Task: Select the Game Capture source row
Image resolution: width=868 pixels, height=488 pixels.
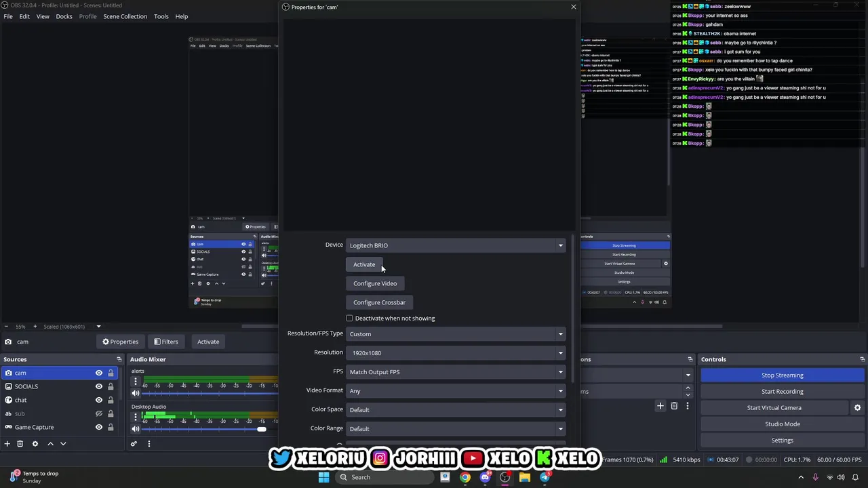Action: (60, 427)
